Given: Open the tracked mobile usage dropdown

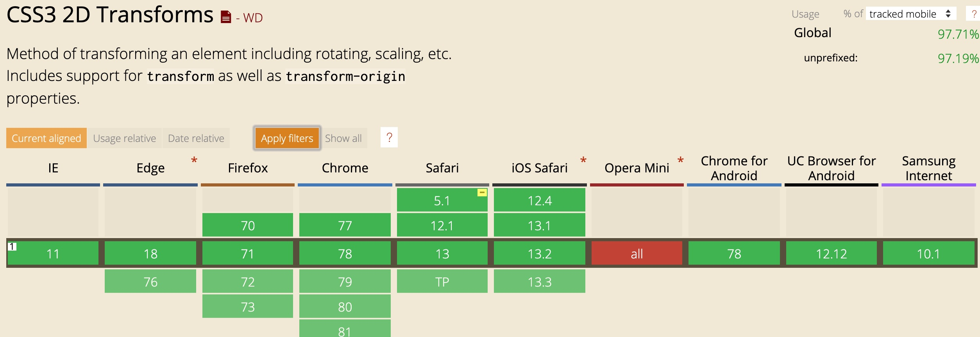Looking at the screenshot, I should 910,14.
